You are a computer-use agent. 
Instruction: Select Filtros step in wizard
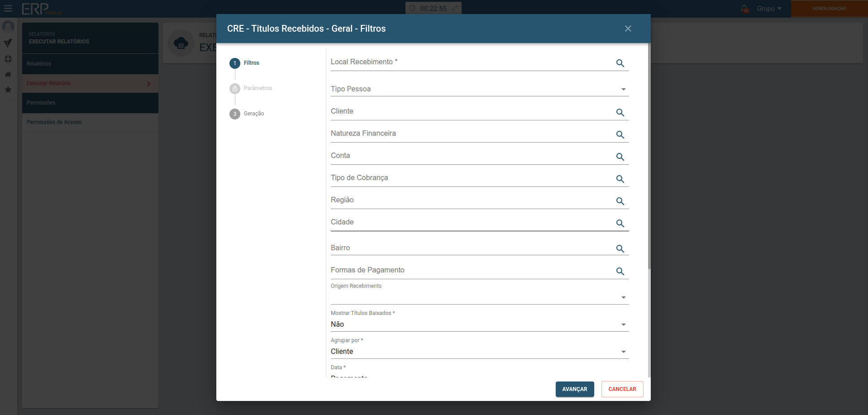(251, 63)
